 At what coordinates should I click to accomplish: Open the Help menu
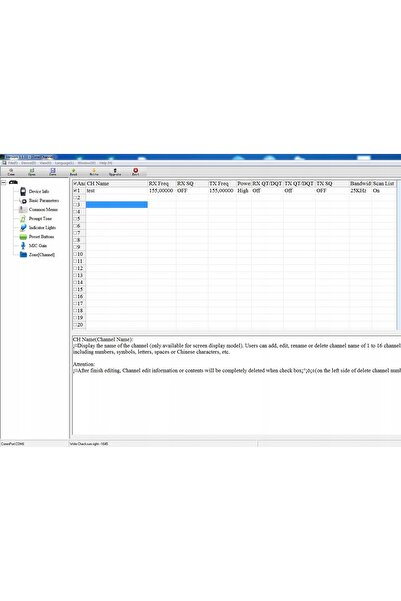tap(106, 163)
